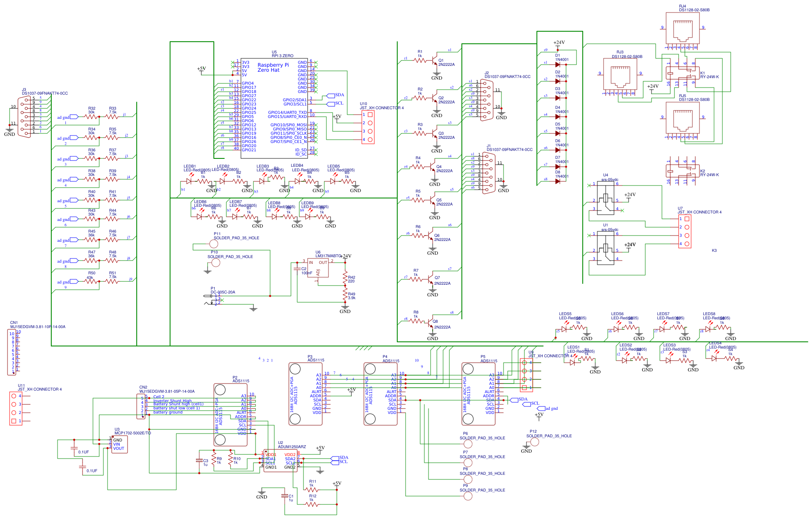Image resolution: width=812 pixels, height=519 pixels.
Task: Click the MCP1702 regulator U3 box
Action: click(x=120, y=444)
